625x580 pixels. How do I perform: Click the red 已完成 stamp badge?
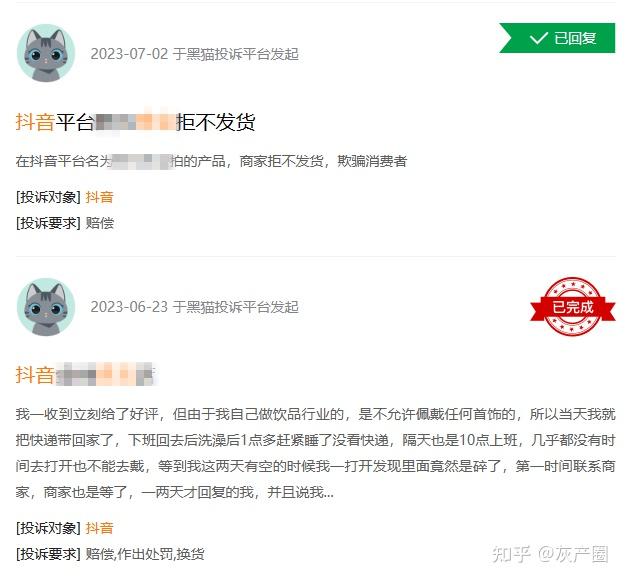[x=573, y=307]
